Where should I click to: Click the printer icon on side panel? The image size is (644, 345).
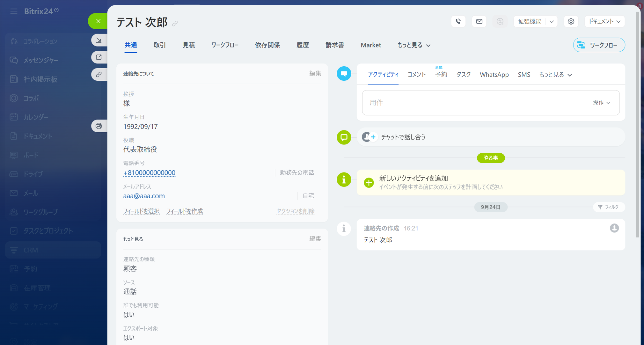(x=99, y=126)
